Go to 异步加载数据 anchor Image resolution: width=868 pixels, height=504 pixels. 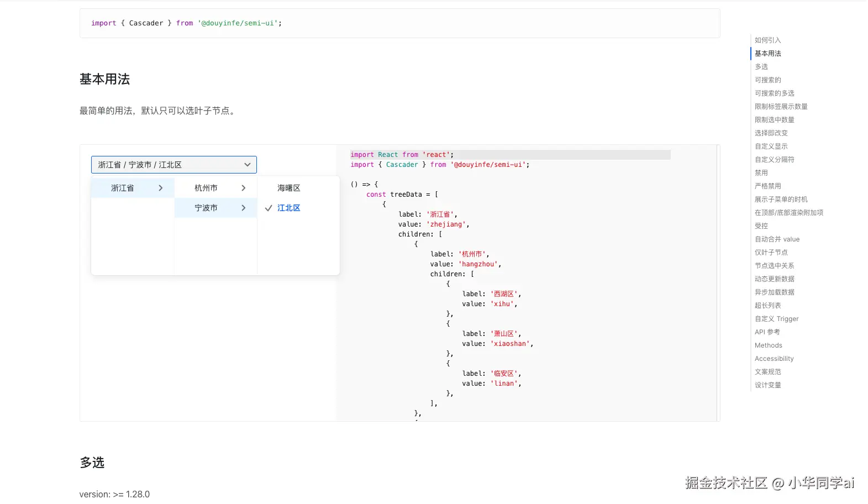(775, 292)
